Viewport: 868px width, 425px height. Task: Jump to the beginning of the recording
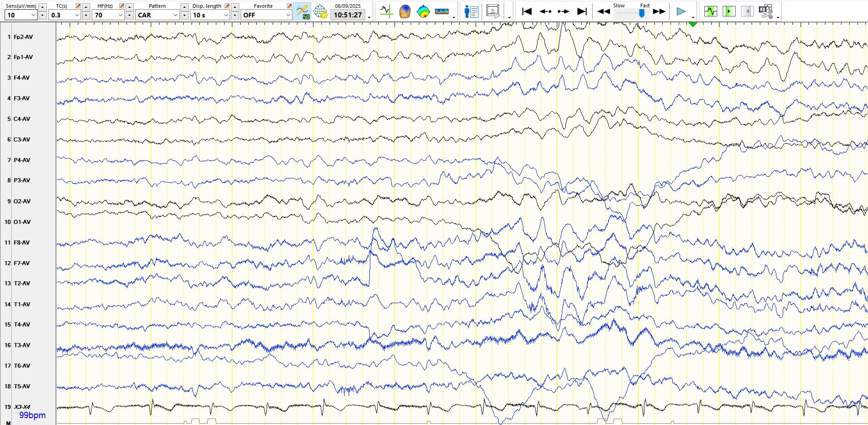(x=527, y=11)
